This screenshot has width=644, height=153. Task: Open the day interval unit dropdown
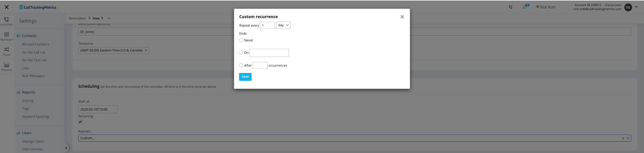coord(283,25)
